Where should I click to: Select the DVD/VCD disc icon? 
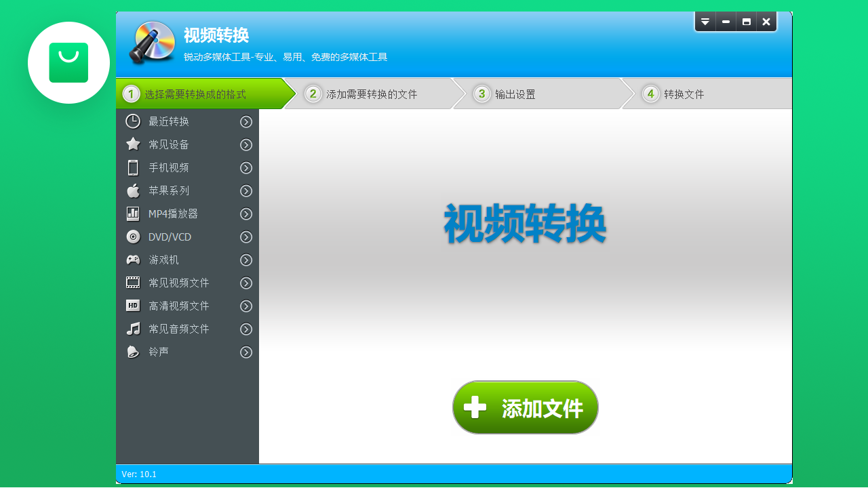[x=133, y=237]
